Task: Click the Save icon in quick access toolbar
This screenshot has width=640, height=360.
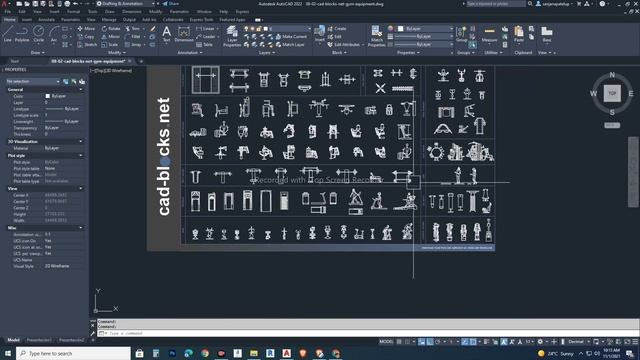Action: point(35,4)
